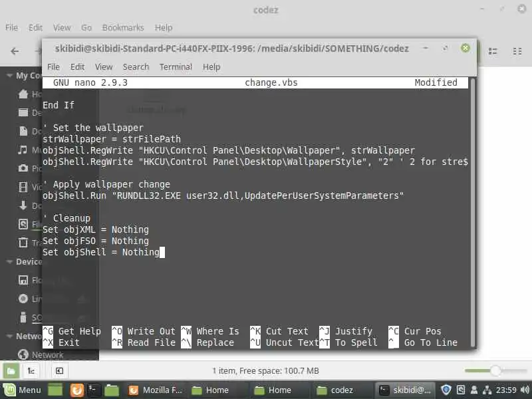Open the screenshot tray icon
The width and height of the screenshot is (532, 399).
[461, 390]
